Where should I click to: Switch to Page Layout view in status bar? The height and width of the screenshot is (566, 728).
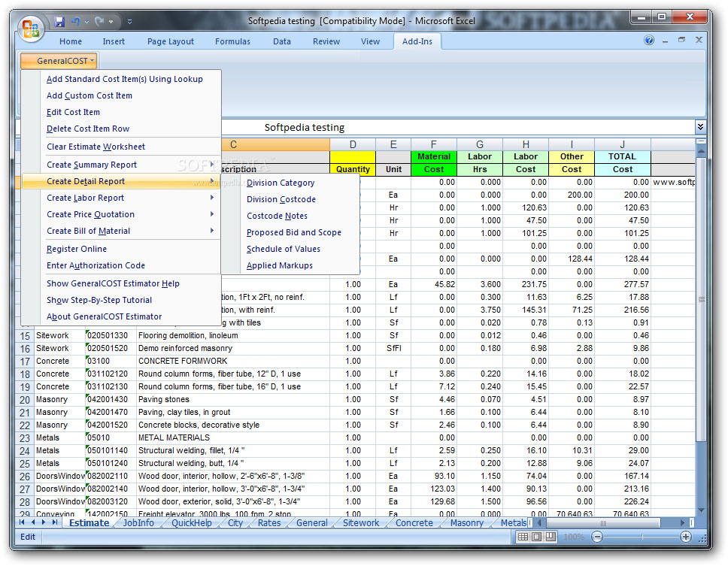coord(536,537)
